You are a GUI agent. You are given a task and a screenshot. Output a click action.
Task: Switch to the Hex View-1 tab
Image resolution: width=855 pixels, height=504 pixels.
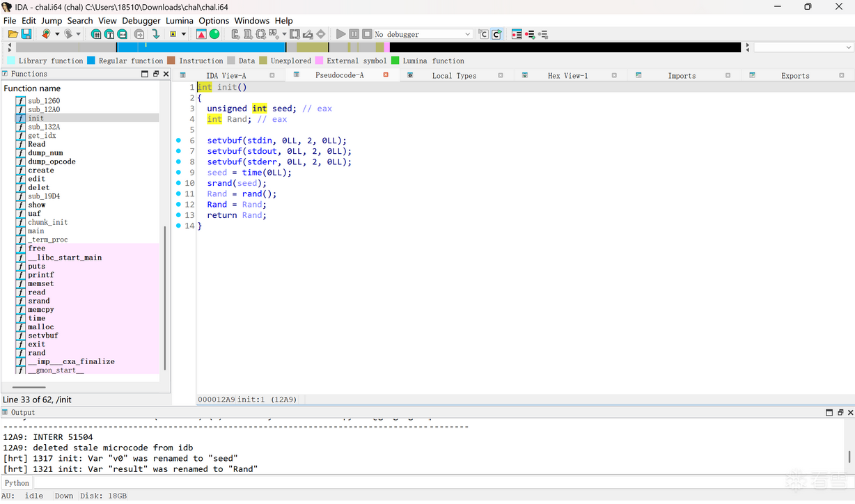[567, 75]
